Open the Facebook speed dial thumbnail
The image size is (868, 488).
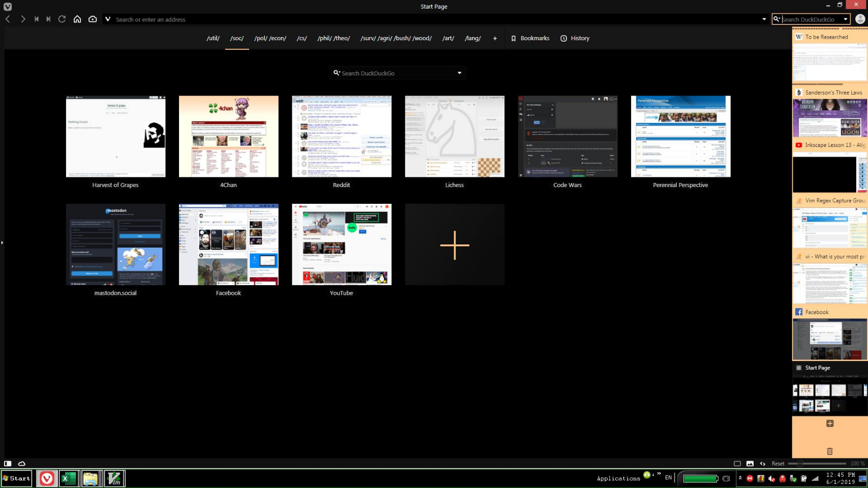coord(228,245)
